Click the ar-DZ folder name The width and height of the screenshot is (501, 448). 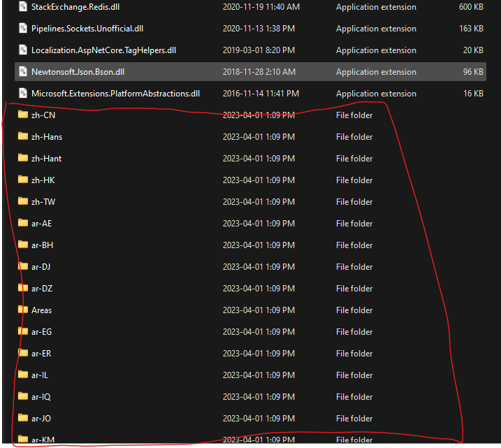(42, 289)
